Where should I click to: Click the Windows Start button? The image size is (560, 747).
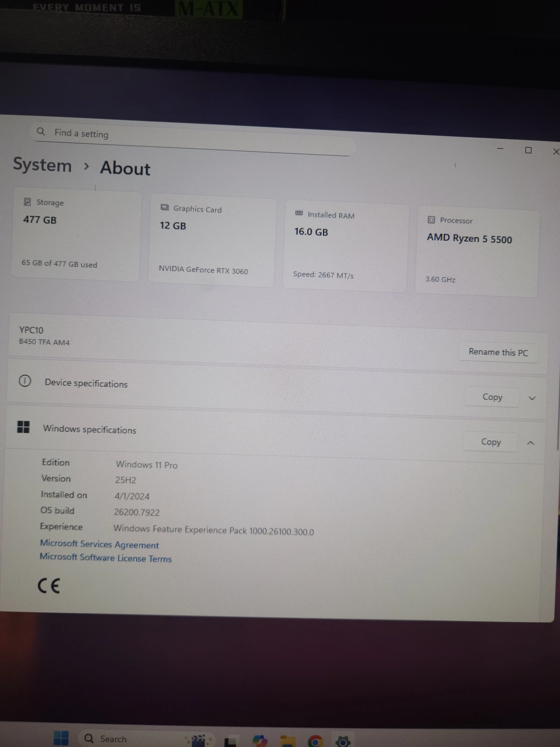coord(61,738)
